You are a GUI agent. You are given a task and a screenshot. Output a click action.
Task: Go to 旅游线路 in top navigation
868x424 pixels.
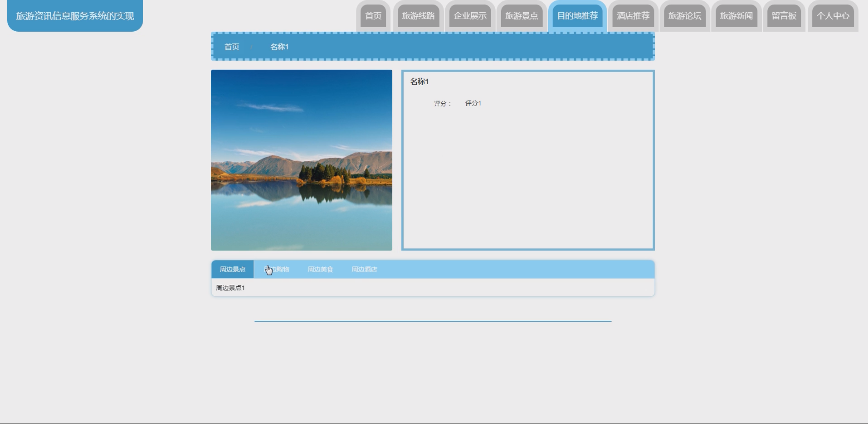(418, 16)
